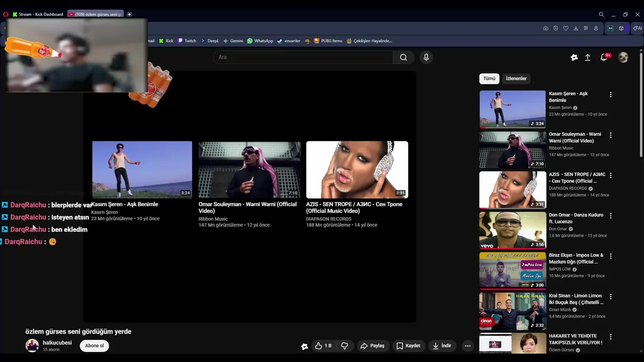
Task: Open options menu for Kasım Şeren video
Action: coord(611,95)
